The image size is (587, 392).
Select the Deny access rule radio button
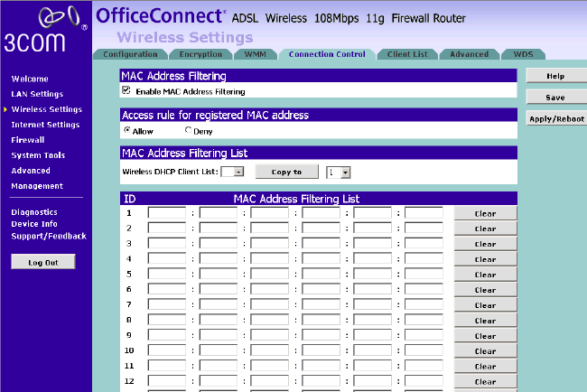click(x=188, y=130)
